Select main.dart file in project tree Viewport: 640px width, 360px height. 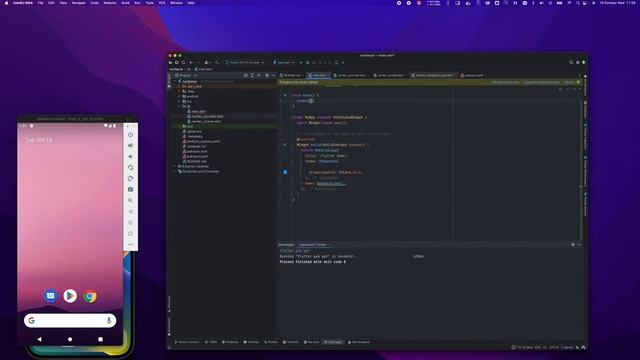tap(198, 111)
